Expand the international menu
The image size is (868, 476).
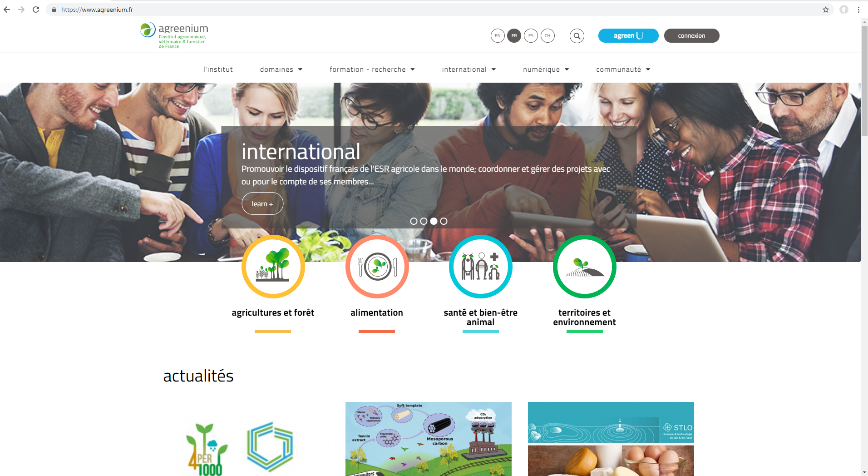(x=469, y=69)
